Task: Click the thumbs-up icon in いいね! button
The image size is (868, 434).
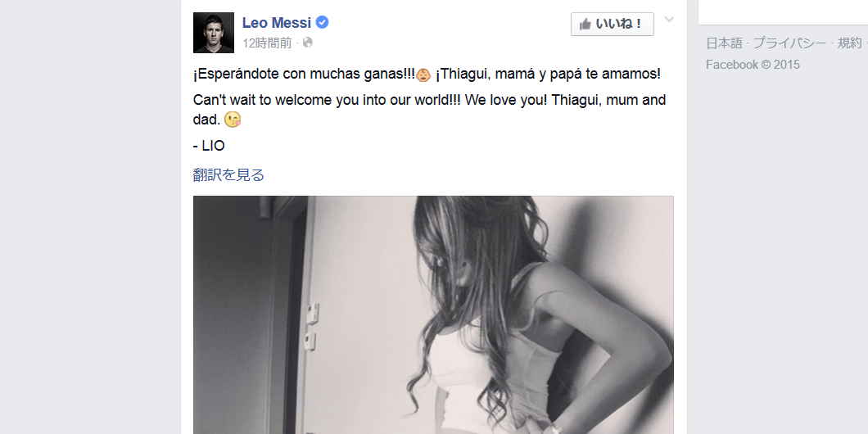Action: (x=585, y=25)
